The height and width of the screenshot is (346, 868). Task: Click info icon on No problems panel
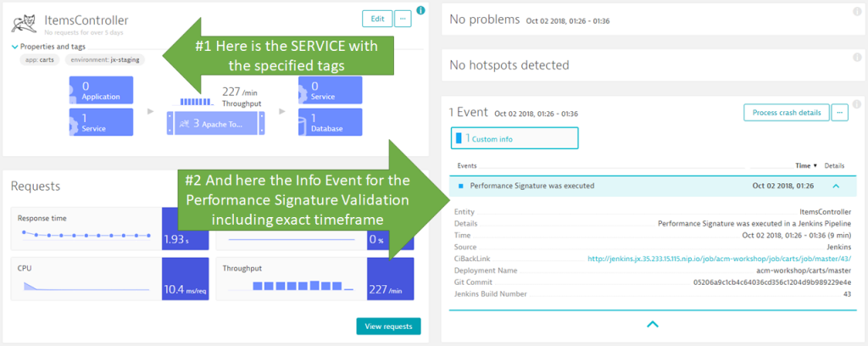point(856,11)
